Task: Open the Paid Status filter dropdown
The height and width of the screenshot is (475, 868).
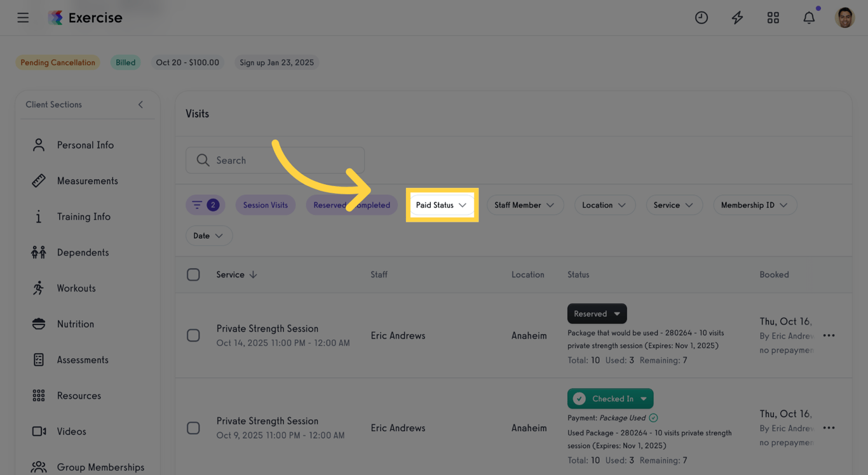Action: [442, 204]
